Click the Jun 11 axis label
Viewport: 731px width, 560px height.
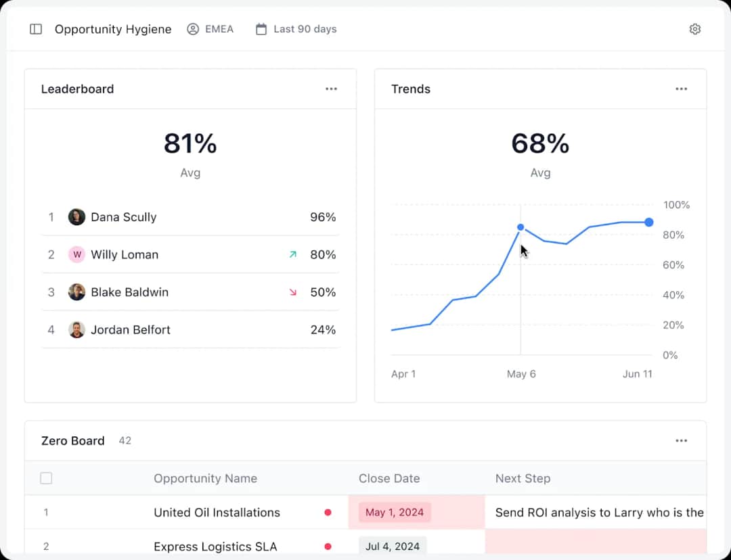point(638,374)
